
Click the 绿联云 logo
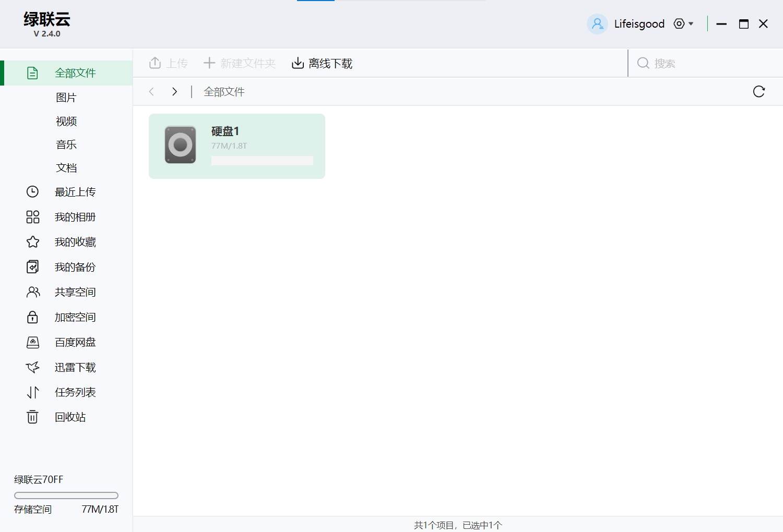pyautogui.click(x=47, y=19)
